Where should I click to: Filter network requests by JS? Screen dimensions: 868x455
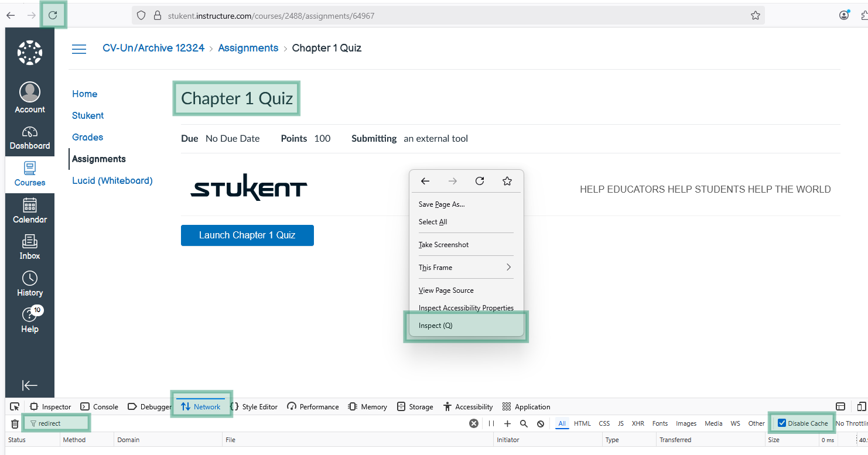coord(621,423)
